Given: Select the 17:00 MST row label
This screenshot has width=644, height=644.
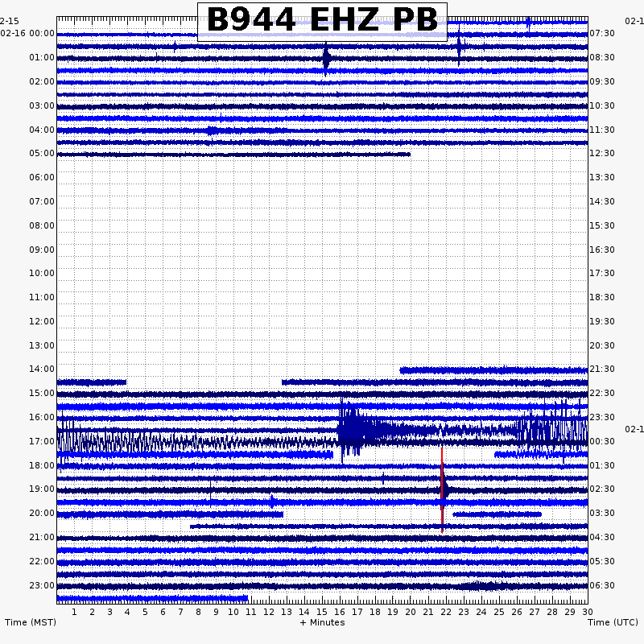Looking at the screenshot, I should pyautogui.click(x=42, y=441).
